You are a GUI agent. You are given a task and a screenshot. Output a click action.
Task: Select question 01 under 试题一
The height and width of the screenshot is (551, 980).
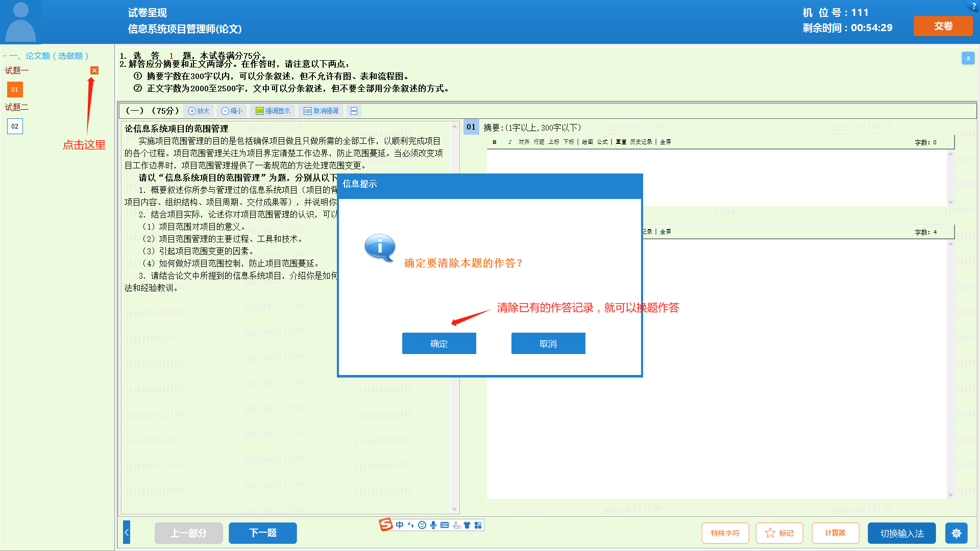15,90
